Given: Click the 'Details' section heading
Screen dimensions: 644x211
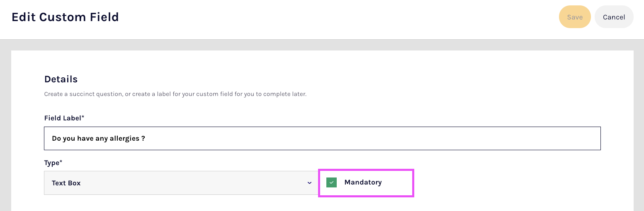Looking at the screenshot, I should coord(61,79).
